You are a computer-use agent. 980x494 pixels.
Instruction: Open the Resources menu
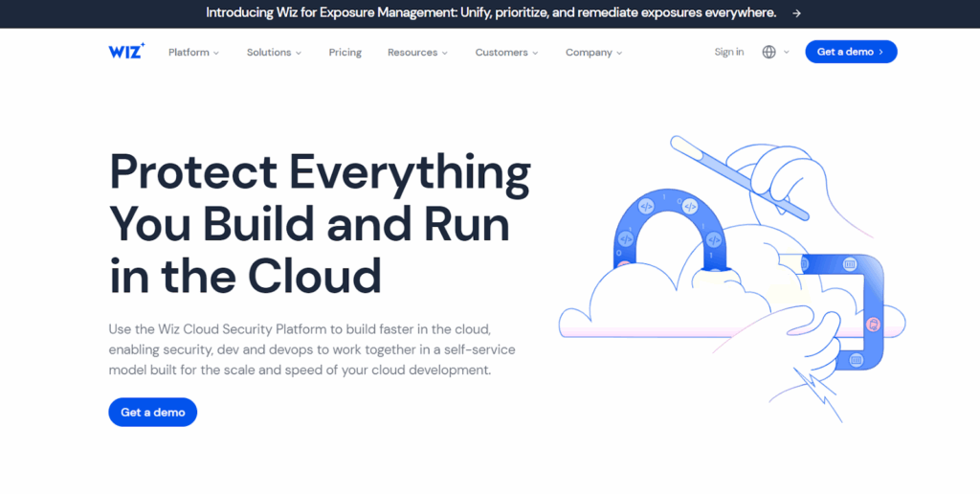pyautogui.click(x=417, y=53)
